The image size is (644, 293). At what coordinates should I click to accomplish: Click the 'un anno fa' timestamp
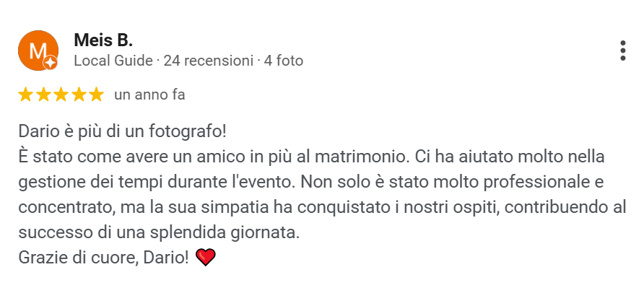pos(149,95)
